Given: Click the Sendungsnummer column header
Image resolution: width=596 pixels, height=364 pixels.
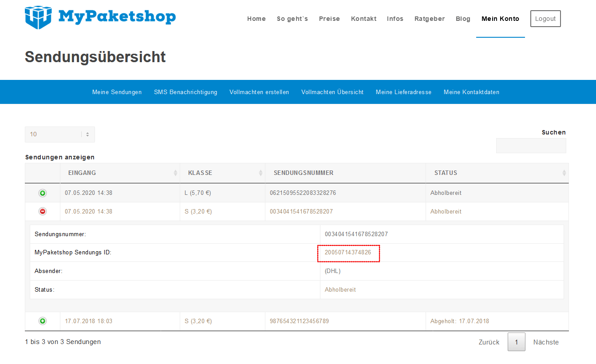Looking at the screenshot, I should (x=303, y=173).
